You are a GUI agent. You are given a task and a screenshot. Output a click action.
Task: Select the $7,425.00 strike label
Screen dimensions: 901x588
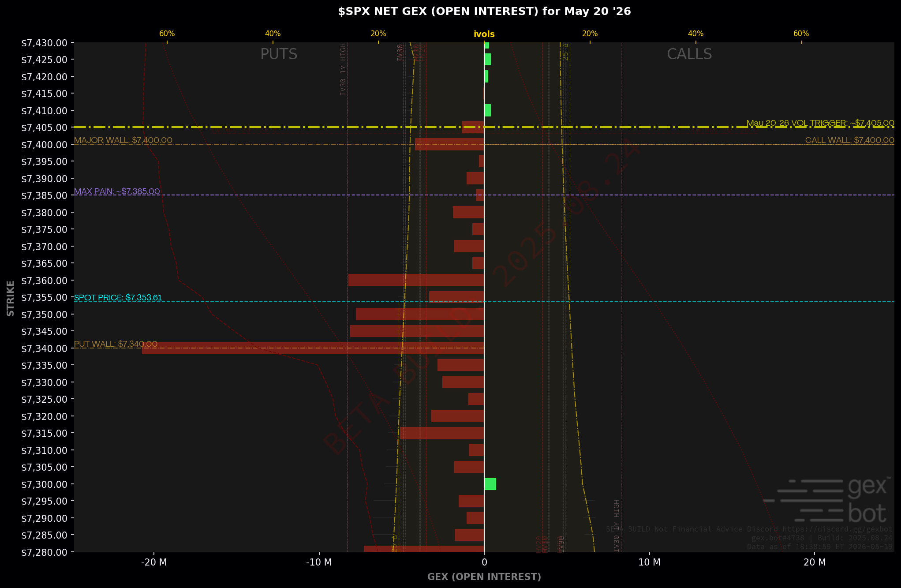click(x=44, y=60)
